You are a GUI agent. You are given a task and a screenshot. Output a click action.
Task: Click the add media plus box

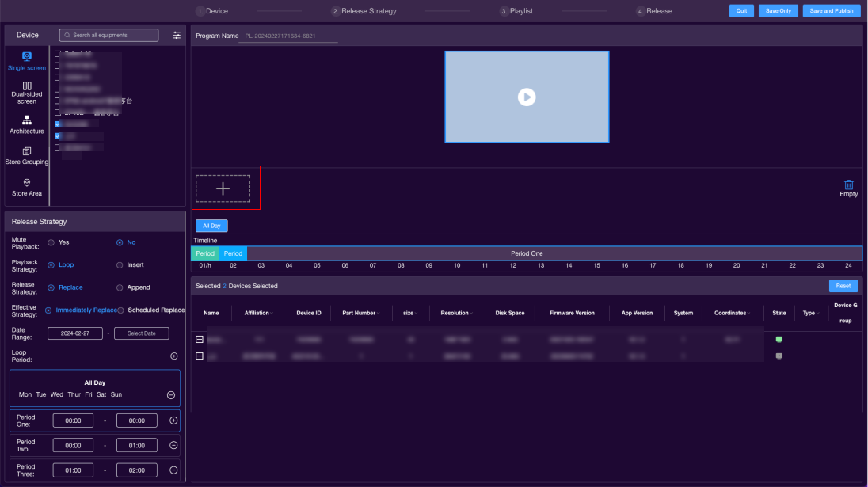tap(223, 188)
